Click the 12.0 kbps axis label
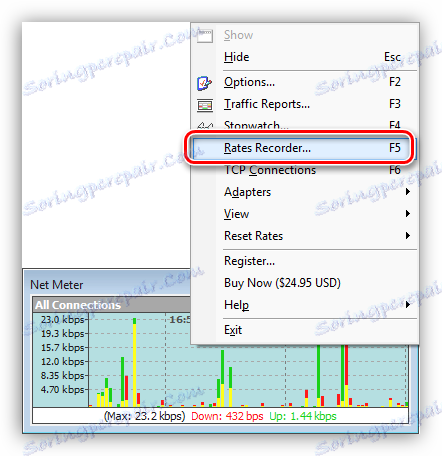Viewport: 442px width, 456px height. click(62, 362)
